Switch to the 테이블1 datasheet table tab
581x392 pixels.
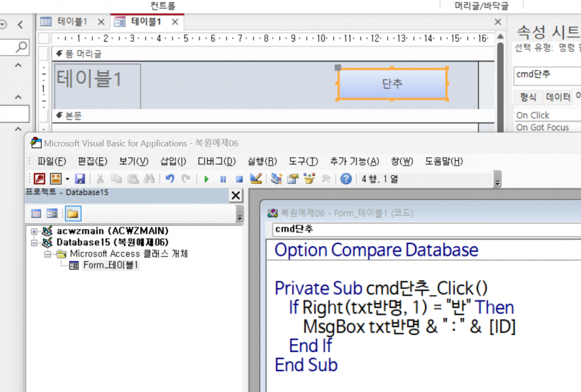[x=72, y=21]
